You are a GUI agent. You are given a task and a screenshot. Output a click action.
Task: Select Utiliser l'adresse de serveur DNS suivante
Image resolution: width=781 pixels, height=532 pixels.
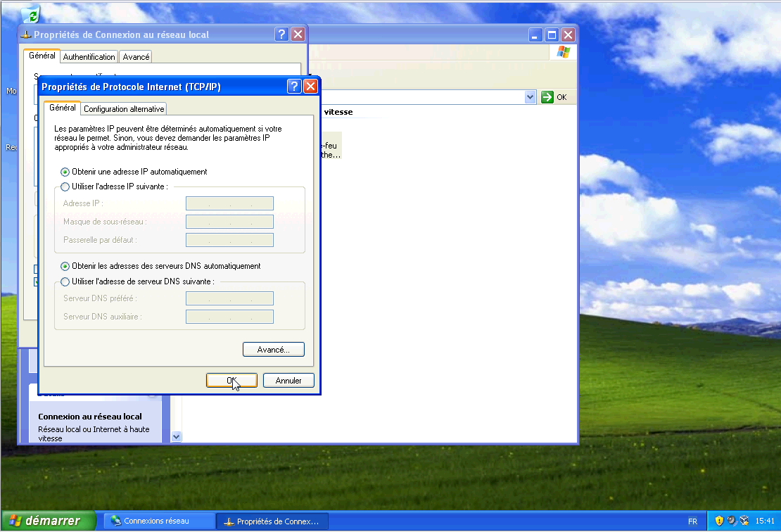coord(65,282)
